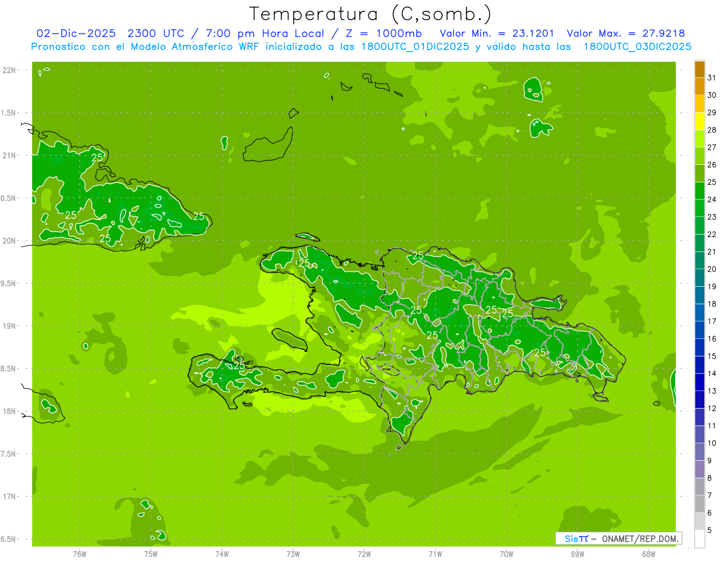Image resolution: width=728 pixels, height=562 pixels.
Task: Click the '21N' latitude label
Action: click(x=10, y=156)
